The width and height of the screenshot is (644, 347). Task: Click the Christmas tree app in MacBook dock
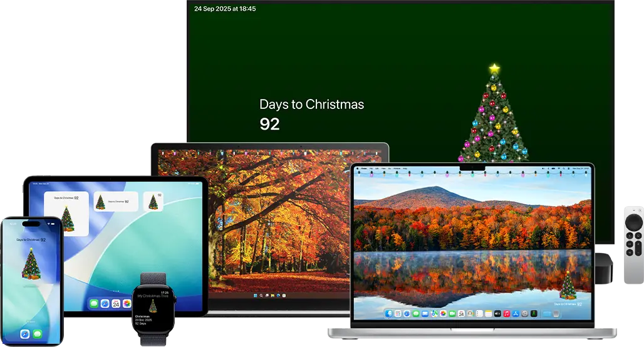534,313
